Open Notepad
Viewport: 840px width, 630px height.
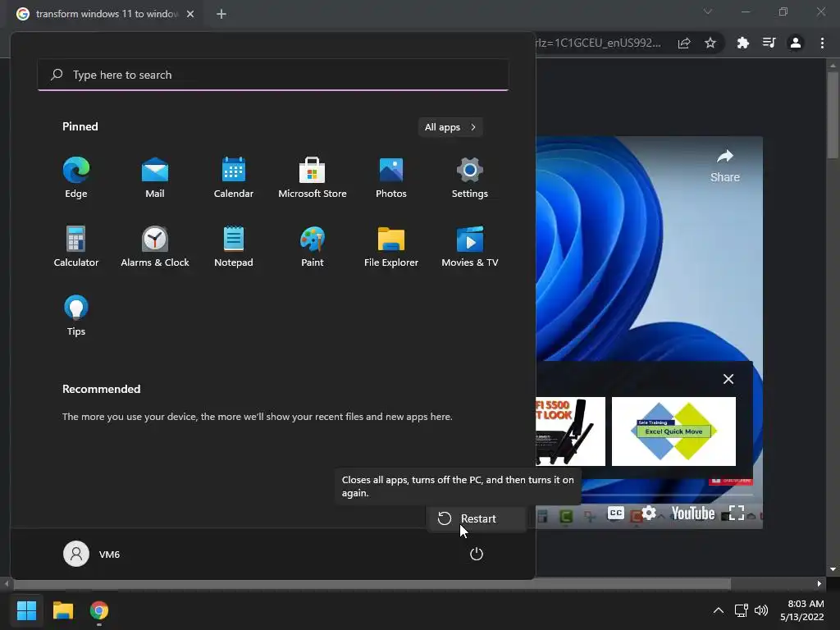[234, 246]
